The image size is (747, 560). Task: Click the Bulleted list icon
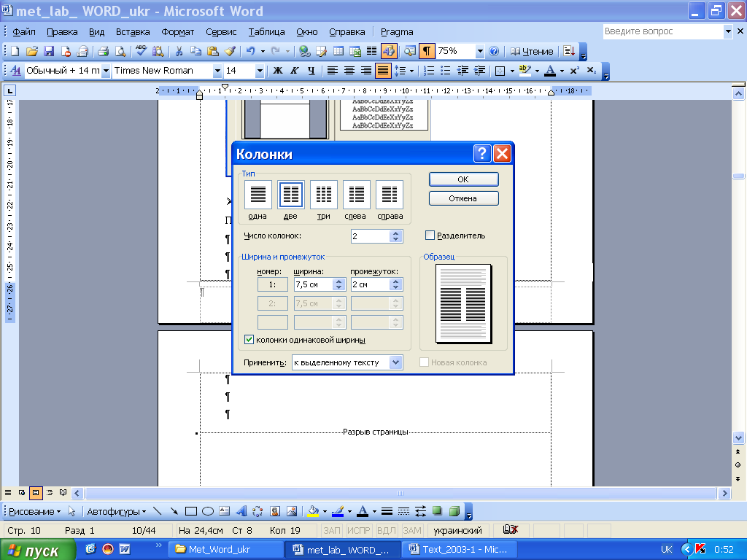click(x=446, y=71)
